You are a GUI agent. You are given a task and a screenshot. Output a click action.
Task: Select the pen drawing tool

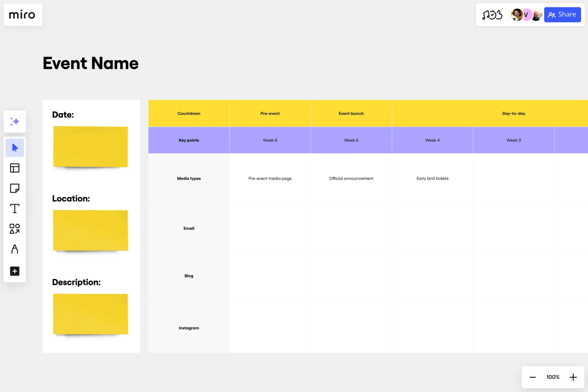pos(15,249)
